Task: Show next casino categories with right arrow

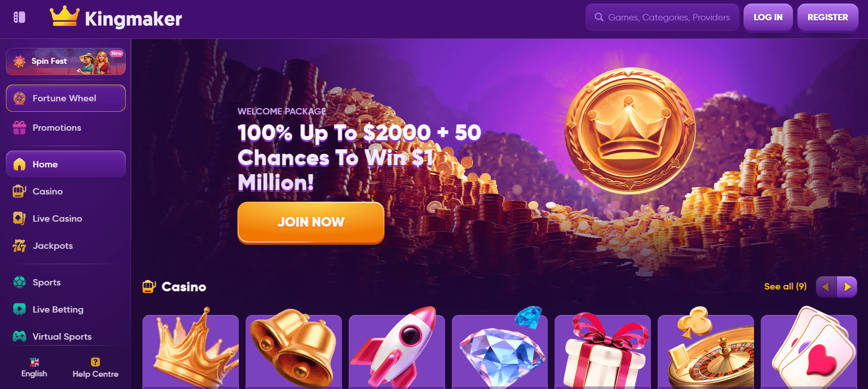Action: tap(847, 287)
